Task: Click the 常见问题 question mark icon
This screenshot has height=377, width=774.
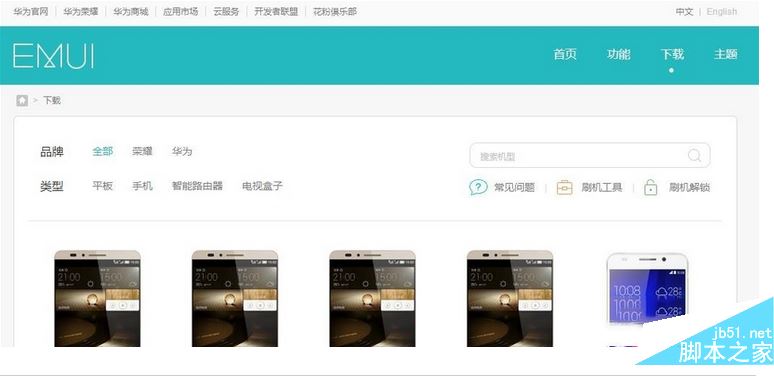Action: coord(478,187)
